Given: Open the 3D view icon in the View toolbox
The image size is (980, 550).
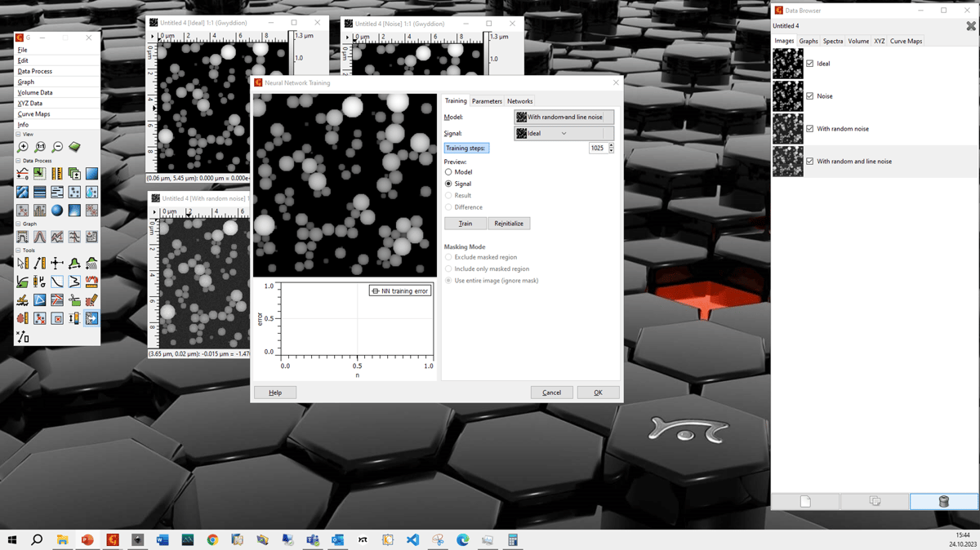Looking at the screenshot, I should [74, 147].
